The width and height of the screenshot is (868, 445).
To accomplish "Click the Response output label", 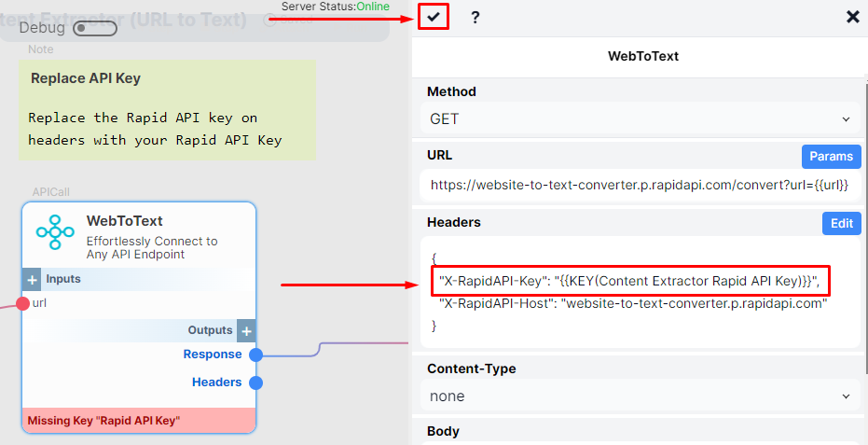I will point(213,355).
